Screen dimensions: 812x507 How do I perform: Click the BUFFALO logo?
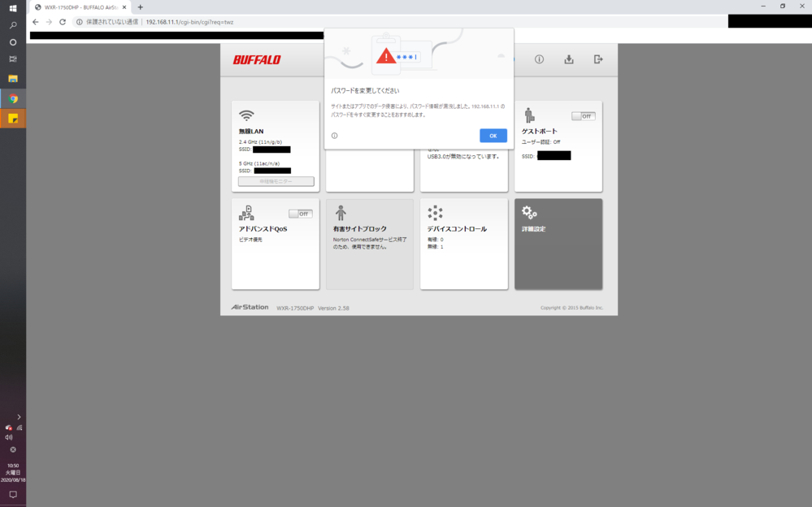pyautogui.click(x=257, y=60)
